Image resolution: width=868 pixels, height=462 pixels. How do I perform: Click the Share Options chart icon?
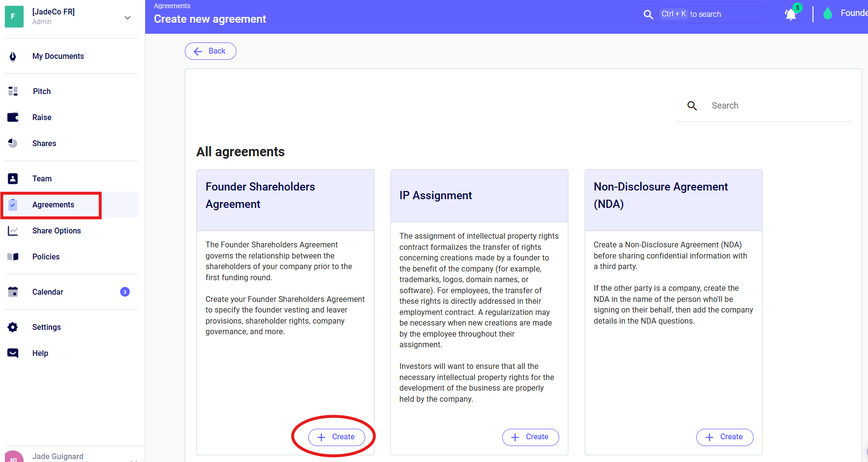13,231
